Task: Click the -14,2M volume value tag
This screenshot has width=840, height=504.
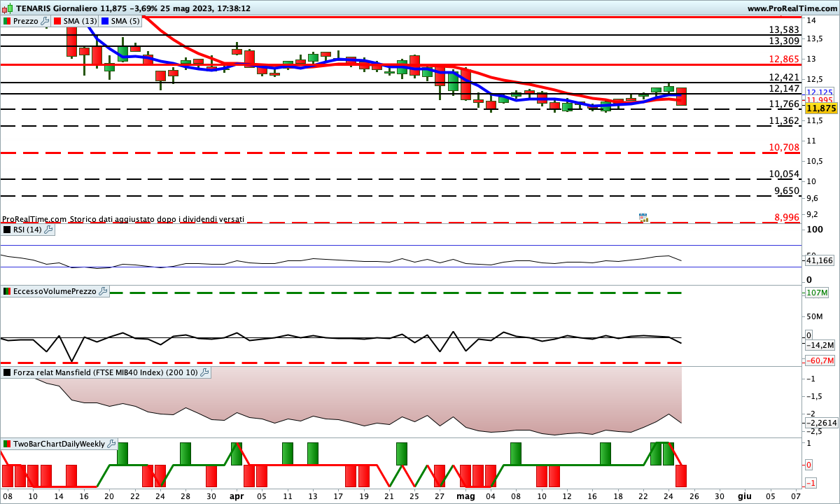Action: pos(820,345)
